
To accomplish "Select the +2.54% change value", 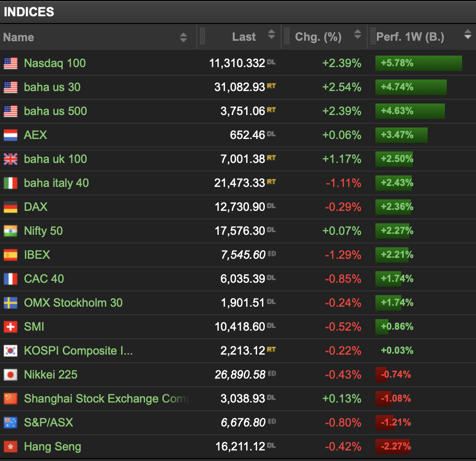I will (342, 87).
